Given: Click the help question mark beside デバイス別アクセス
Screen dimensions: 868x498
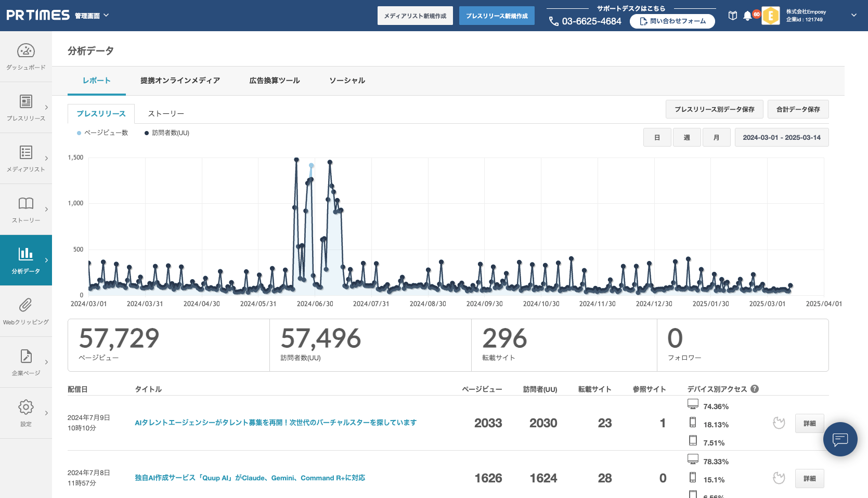Looking at the screenshot, I should [x=755, y=389].
